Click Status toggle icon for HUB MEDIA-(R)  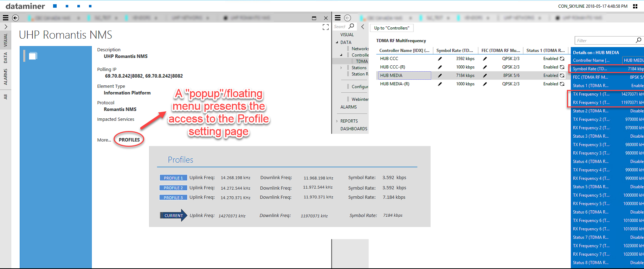coord(562,84)
